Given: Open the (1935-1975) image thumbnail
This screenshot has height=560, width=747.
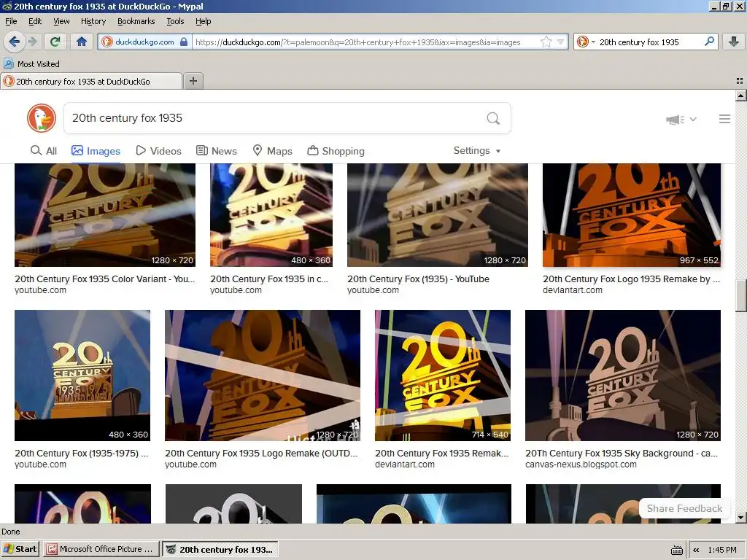Looking at the screenshot, I should click(x=82, y=376).
